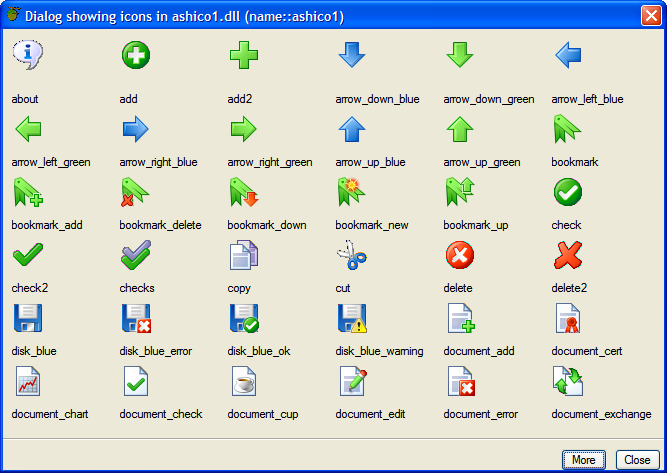Click the document_exchange icon

[x=568, y=382]
